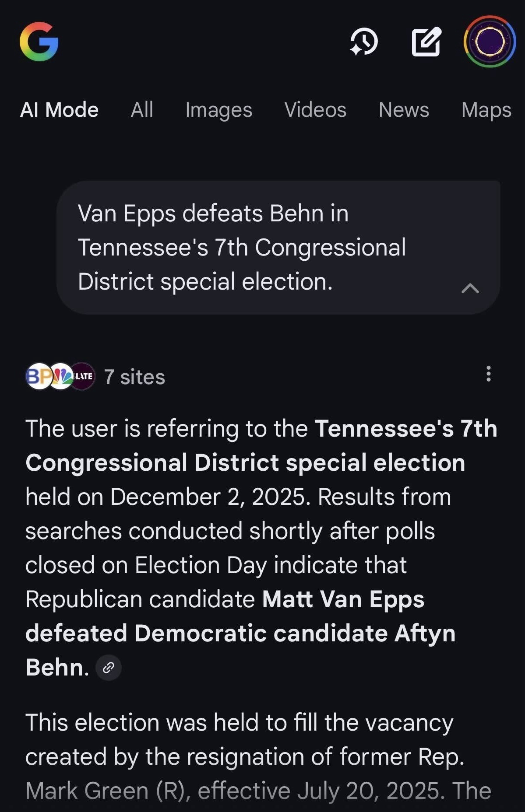Click the link icon after Aftyn Behn
The width and height of the screenshot is (525, 812).
tap(109, 668)
